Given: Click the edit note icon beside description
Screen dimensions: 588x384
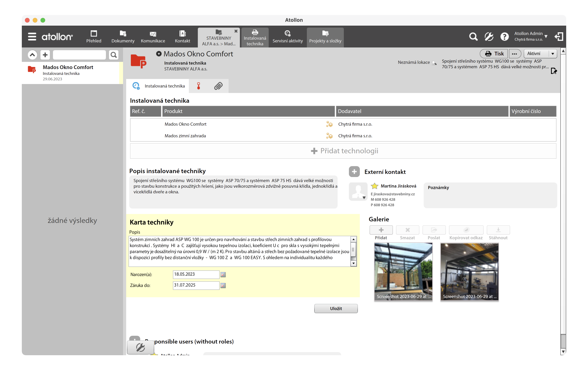Looking at the screenshot, I should click(x=554, y=71).
